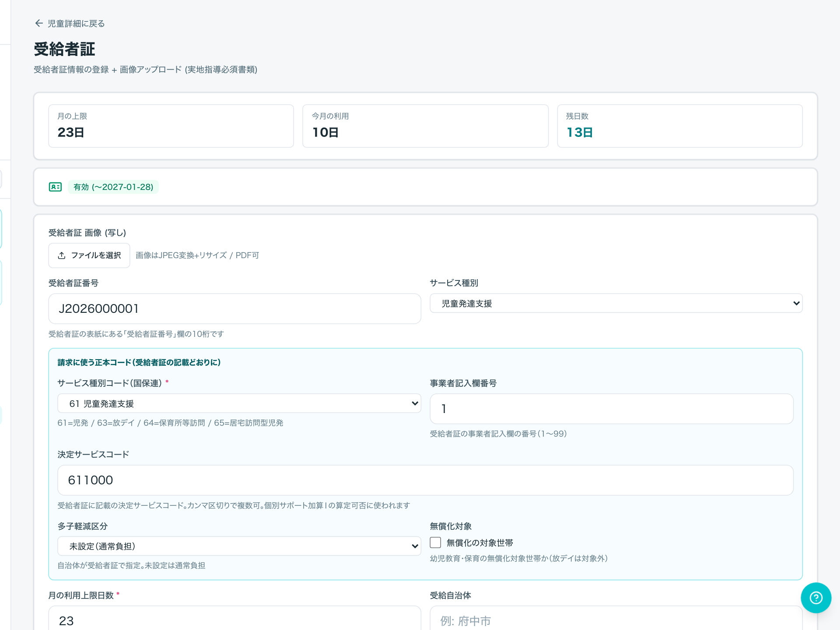840x630 pixels.
Task: Click 自治体が受給者証で指定 hint text
Action: [131, 566]
